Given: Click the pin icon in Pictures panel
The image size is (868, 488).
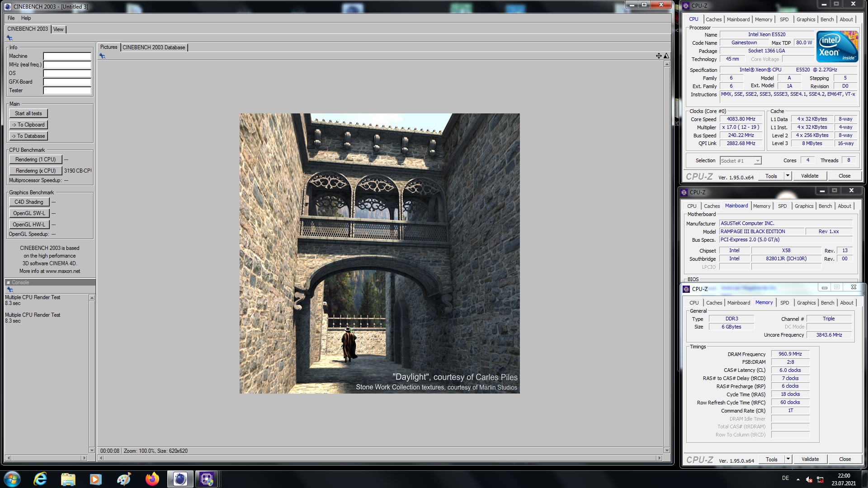Looking at the screenshot, I should 102,56.
